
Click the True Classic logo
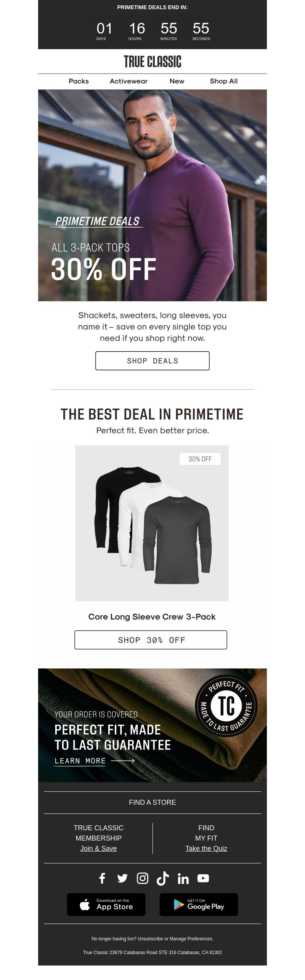pos(152,62)
